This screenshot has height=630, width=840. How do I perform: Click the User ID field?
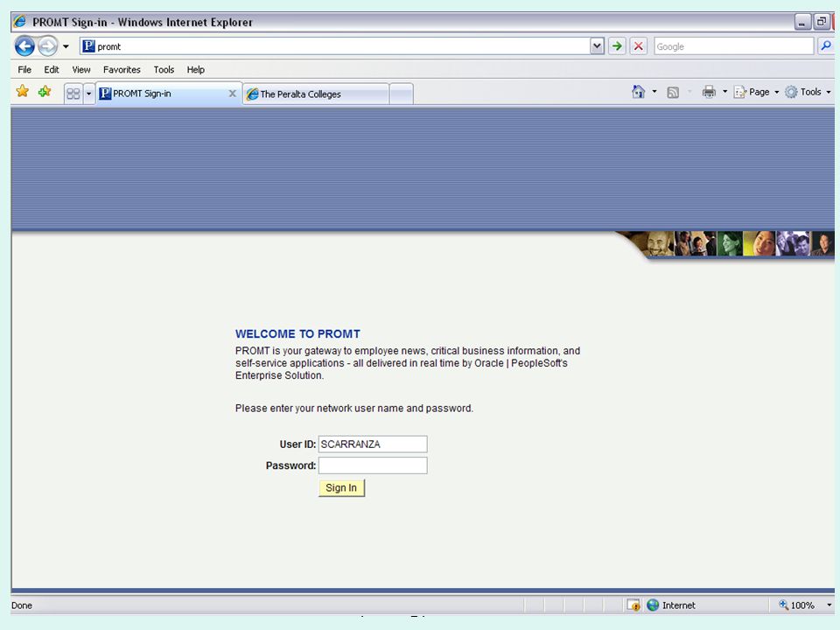tap(373, 444)
